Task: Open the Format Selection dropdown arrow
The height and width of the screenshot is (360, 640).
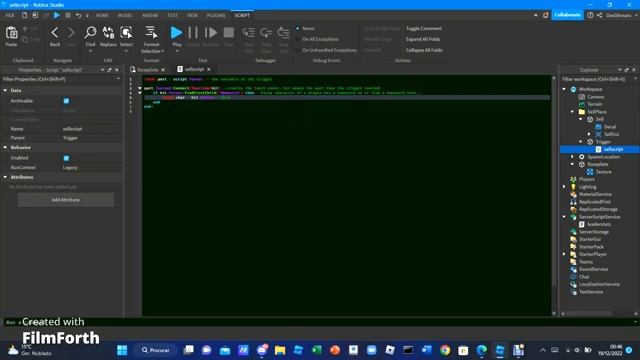Action: [162, 51]
